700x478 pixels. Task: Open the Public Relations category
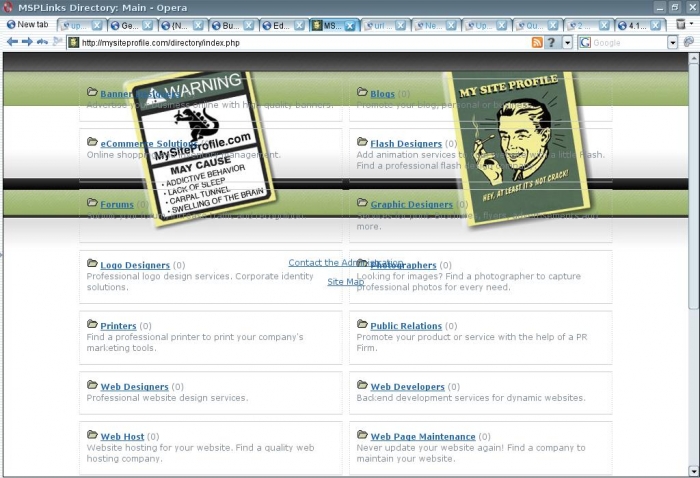pos(406,326)
